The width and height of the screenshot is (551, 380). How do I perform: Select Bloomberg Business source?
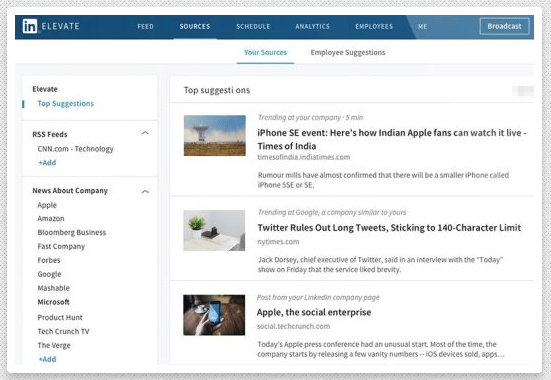72,232
